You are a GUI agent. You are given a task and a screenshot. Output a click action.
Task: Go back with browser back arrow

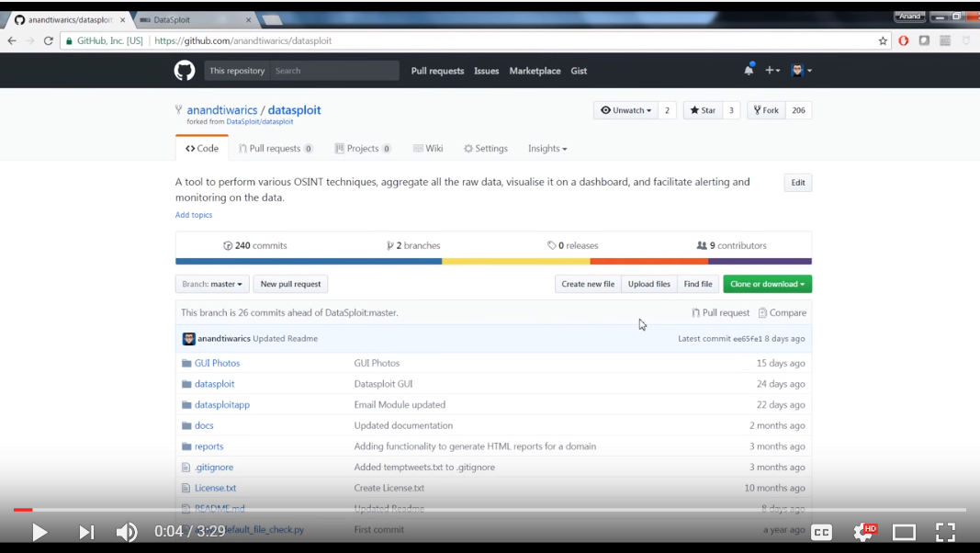(12, 40)
